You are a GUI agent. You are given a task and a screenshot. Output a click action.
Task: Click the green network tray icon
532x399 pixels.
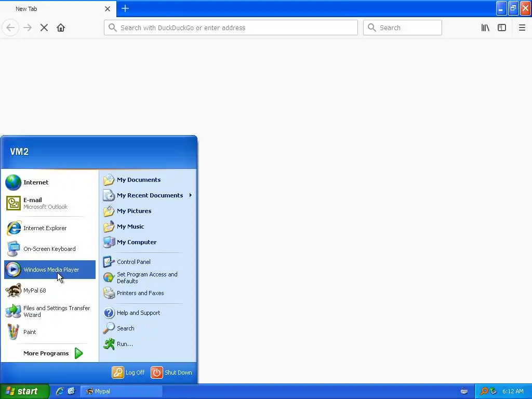tap(493, 391)
